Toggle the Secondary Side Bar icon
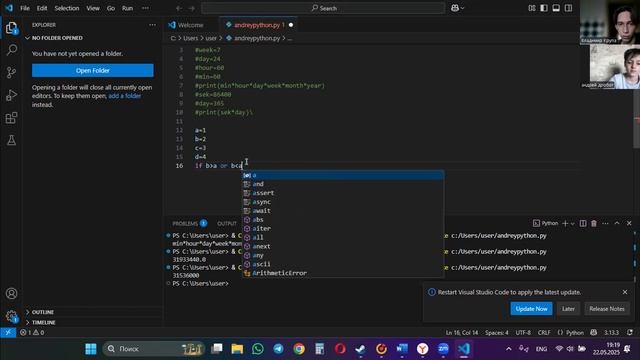 568,8
